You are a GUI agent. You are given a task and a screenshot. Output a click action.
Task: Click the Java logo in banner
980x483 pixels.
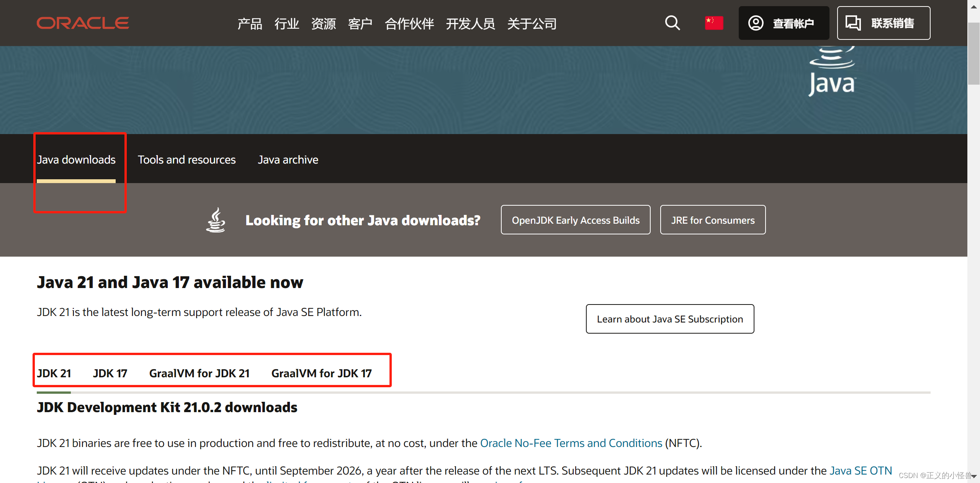(832, 73)
